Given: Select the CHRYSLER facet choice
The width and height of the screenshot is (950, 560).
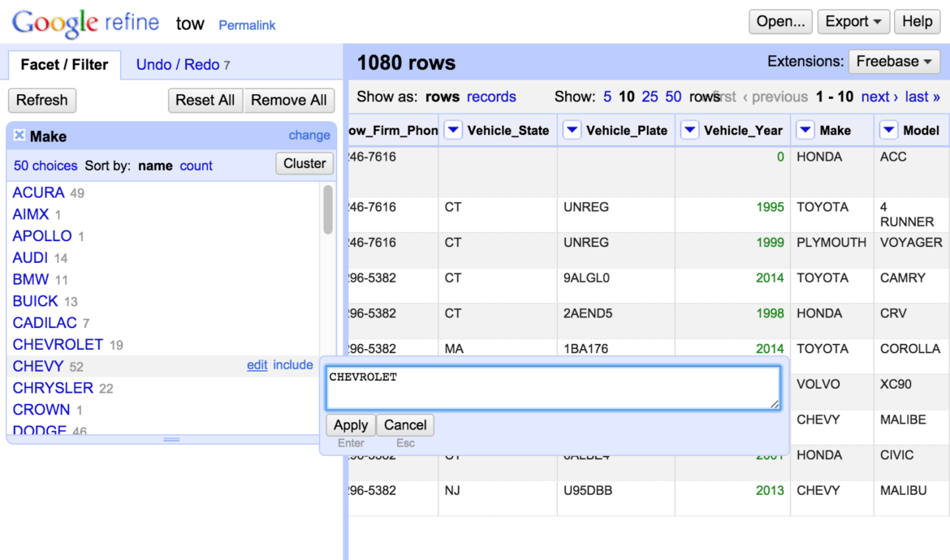Looking at the screenshot, I should click(53, 388).
